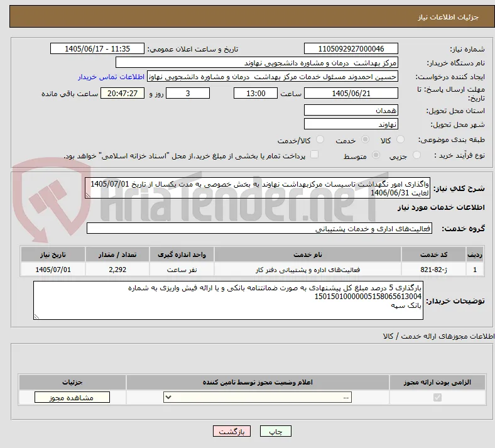
Task: Click the deadline time field 13:00
Action: point(256,93)
